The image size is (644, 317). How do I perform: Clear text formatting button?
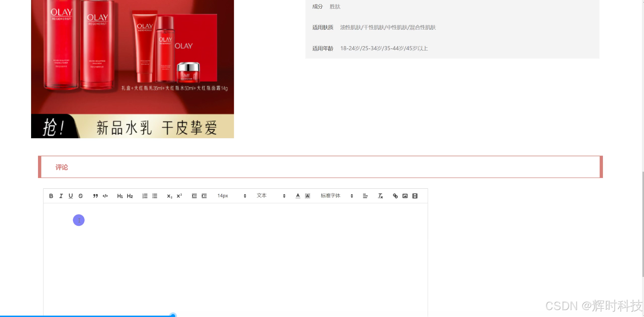[380, 196]
